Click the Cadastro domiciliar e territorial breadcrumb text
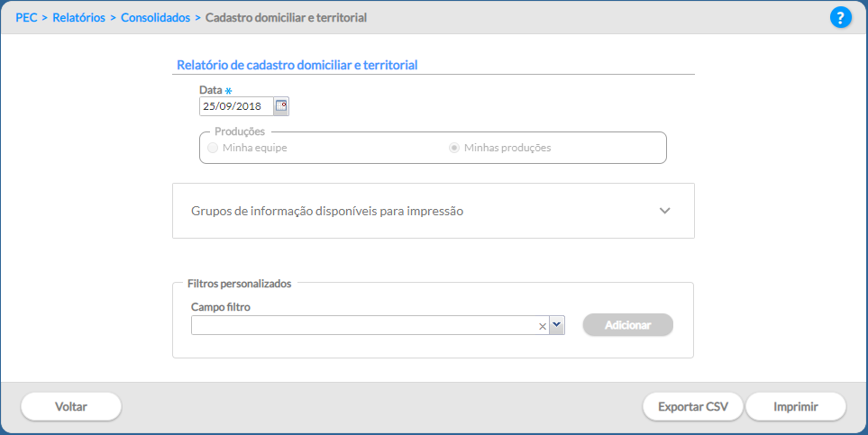 coord(287,18)
